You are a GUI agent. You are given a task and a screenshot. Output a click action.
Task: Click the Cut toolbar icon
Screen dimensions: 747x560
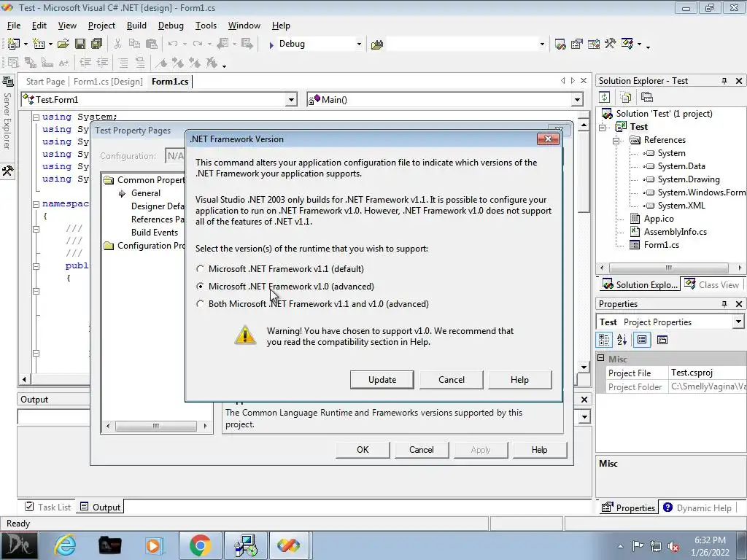coord(117,44)
